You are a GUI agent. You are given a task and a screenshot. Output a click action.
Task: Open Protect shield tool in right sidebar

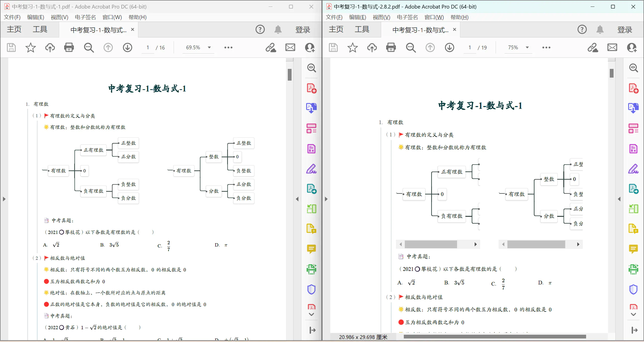click(x=633, y=289)
